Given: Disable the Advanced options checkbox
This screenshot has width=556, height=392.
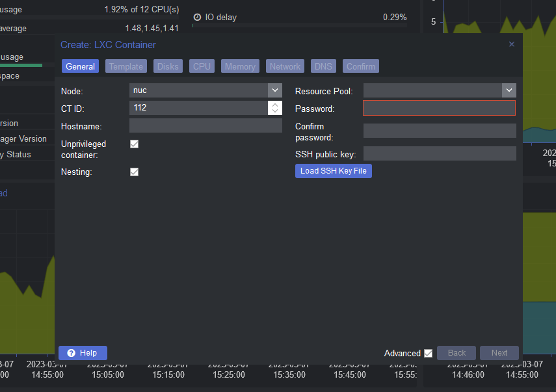Looking at the screenshot, I should [x=428, y=354].
